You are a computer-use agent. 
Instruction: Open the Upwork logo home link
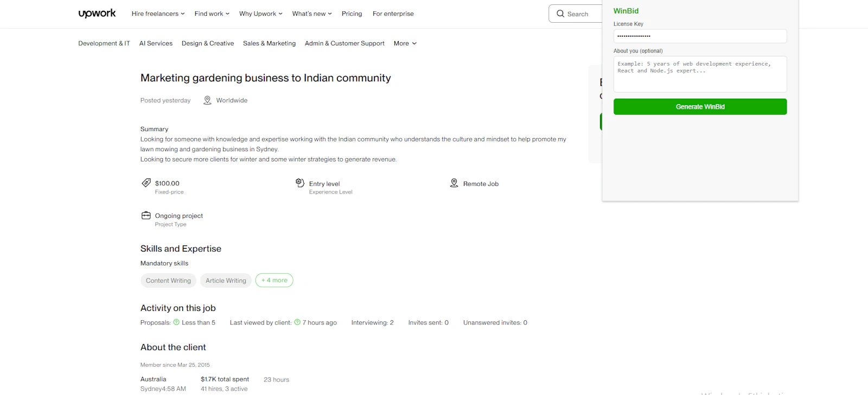[x=97, y=14]
